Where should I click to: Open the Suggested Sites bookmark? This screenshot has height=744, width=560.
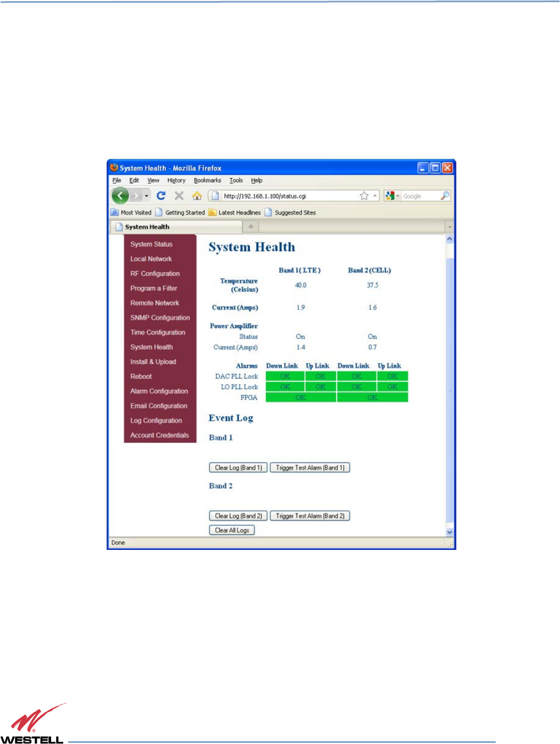tap(290, 212)
